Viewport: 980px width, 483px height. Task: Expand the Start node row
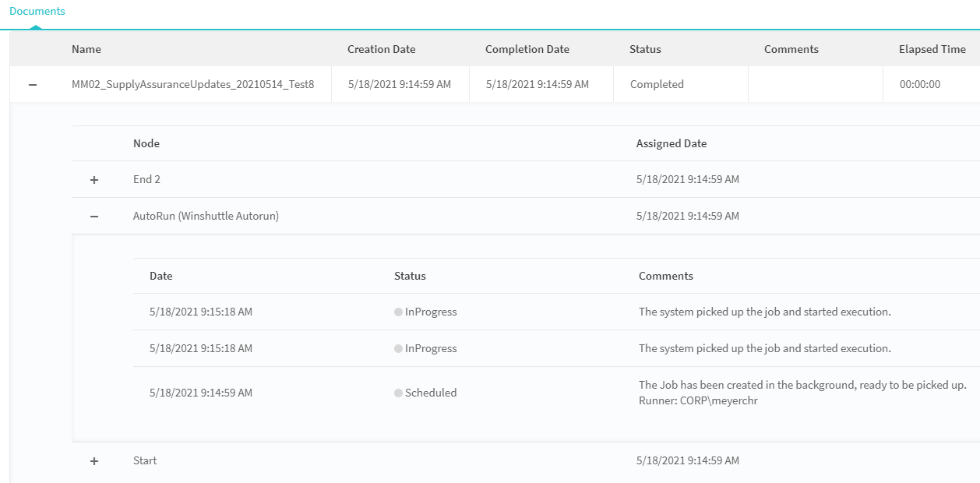coord(94,461)
